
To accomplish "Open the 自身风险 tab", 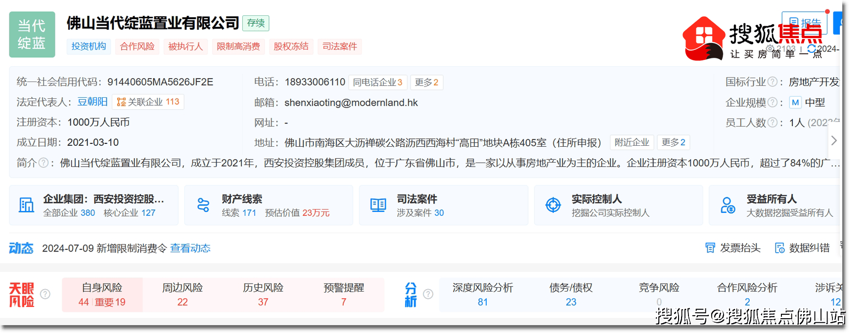I will (x=102, y=295).
